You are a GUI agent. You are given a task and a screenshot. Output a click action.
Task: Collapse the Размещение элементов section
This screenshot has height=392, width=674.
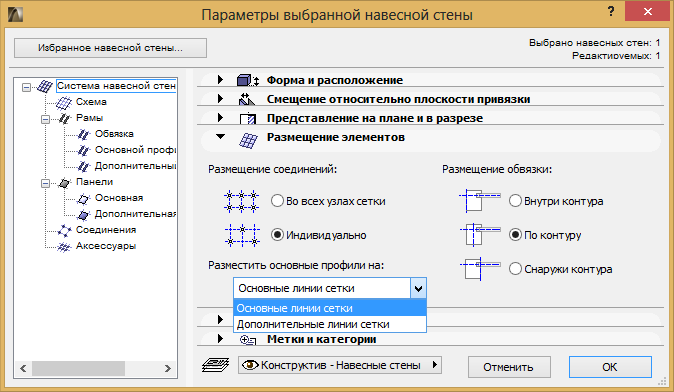221,137
